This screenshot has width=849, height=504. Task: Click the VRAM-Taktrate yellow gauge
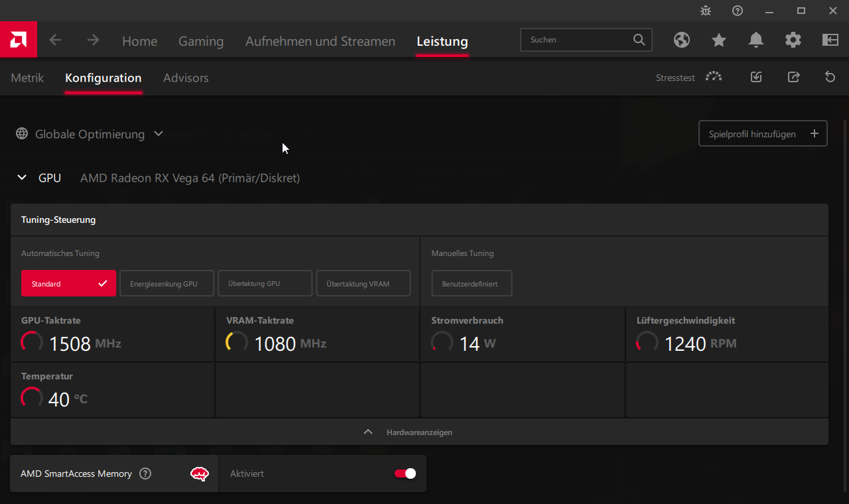pyautogui.click(x=237, y=342)
